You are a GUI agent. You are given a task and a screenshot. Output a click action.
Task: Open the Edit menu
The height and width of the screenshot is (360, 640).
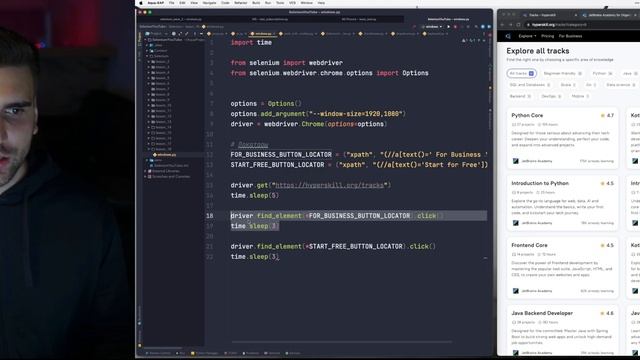click(182, 3)
